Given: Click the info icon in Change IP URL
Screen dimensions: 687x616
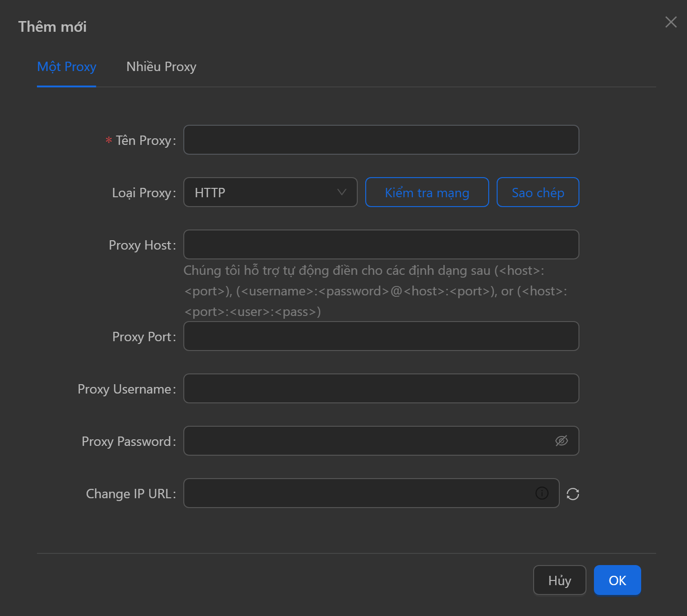Looking at the screenshot, I should [542, 493].
